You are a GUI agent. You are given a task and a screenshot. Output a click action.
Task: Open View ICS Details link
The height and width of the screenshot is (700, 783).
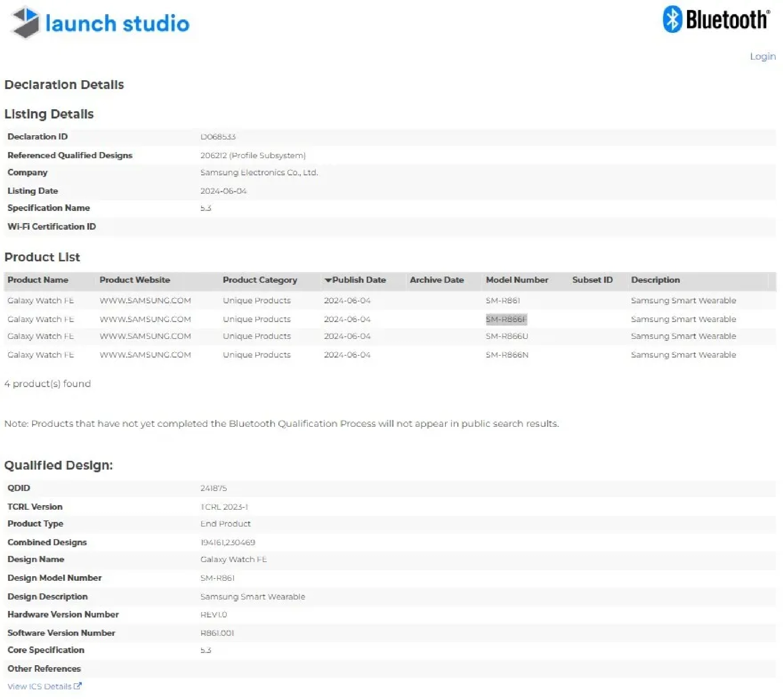(40, 686)
